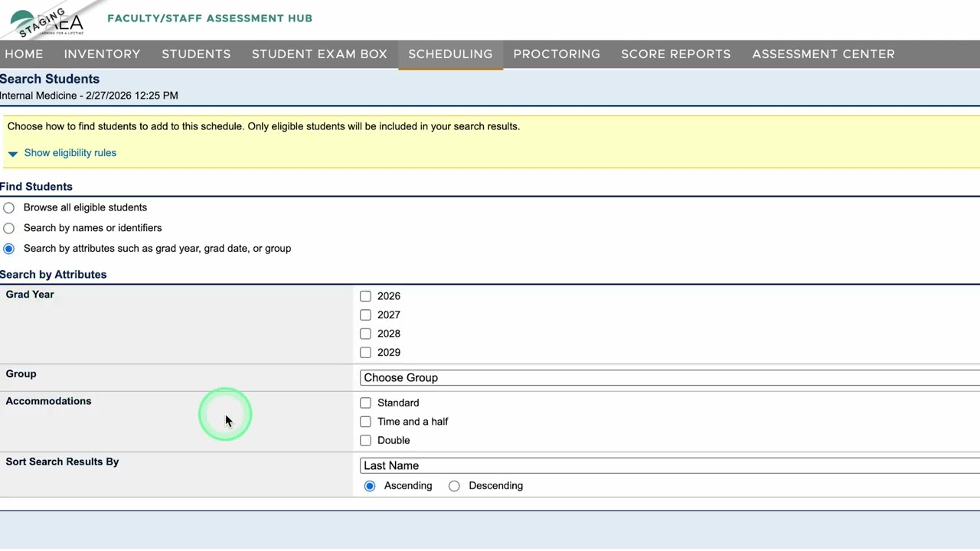This screenshot has height=551, width=980.
Task: Select Search by attributes radio button
Action: (8, 249)
